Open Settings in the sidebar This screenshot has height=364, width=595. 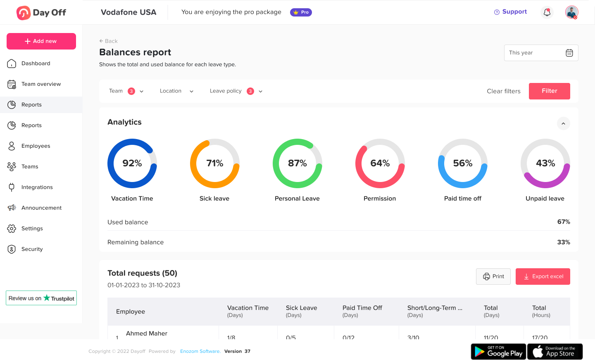pyautogui.click(x=32, y=229)
